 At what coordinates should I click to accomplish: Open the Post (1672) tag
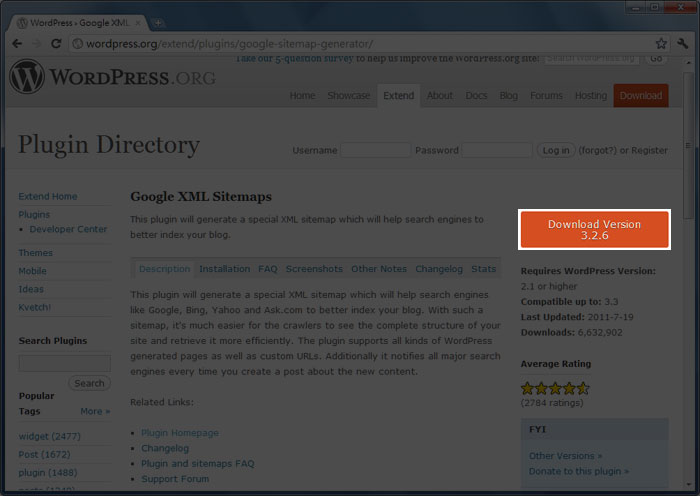pyautogui.click(x=44, y=454)
